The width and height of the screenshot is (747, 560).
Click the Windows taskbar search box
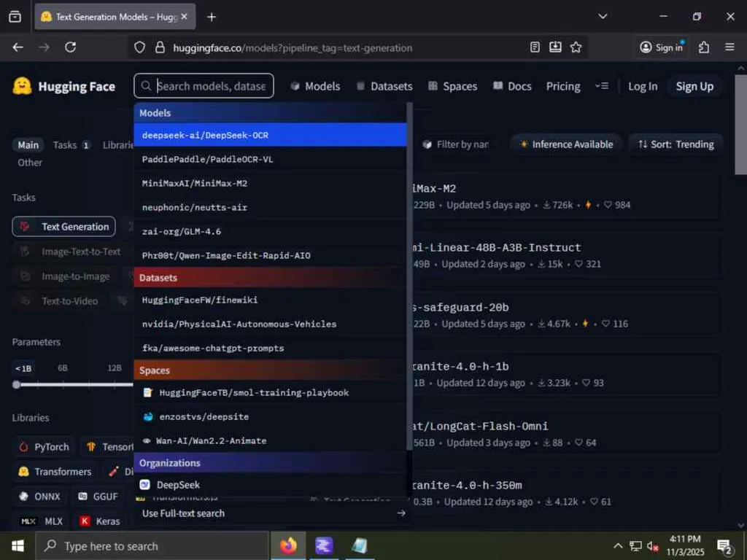pyautogui.click(x=152, y=545)
